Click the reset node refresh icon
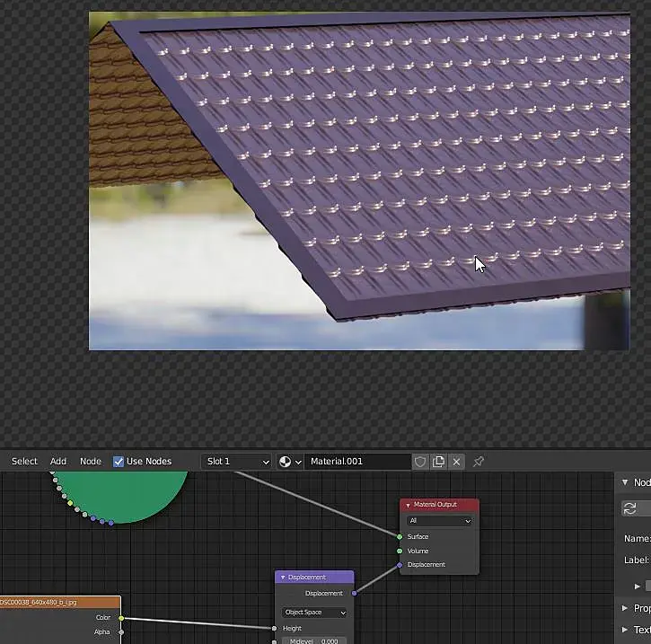This screenshot has height=644, width=651. coord(629,508)
